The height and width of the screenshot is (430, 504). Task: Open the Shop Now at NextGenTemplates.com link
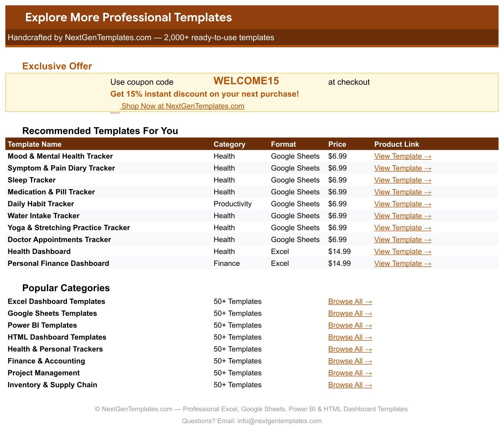183,106
